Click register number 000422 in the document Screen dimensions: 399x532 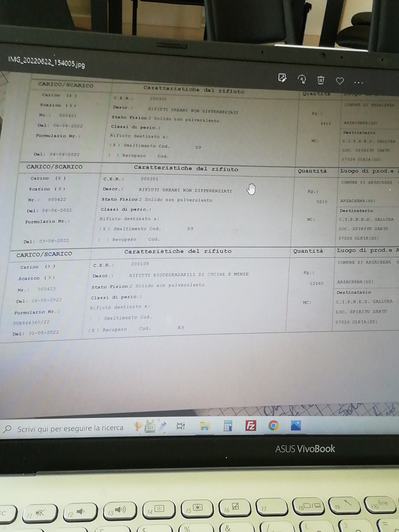[57, 199]
